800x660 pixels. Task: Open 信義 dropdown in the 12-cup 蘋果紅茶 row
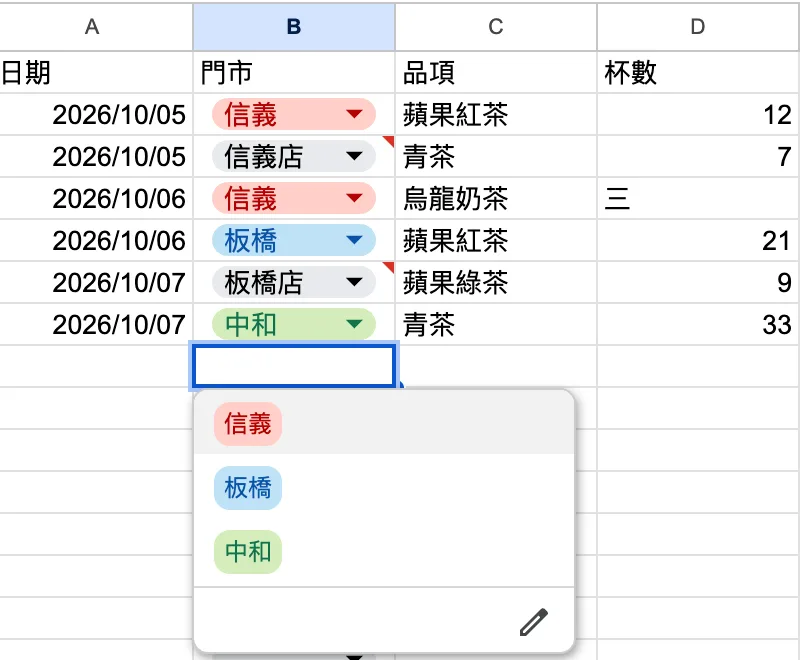tap(354, 114)
